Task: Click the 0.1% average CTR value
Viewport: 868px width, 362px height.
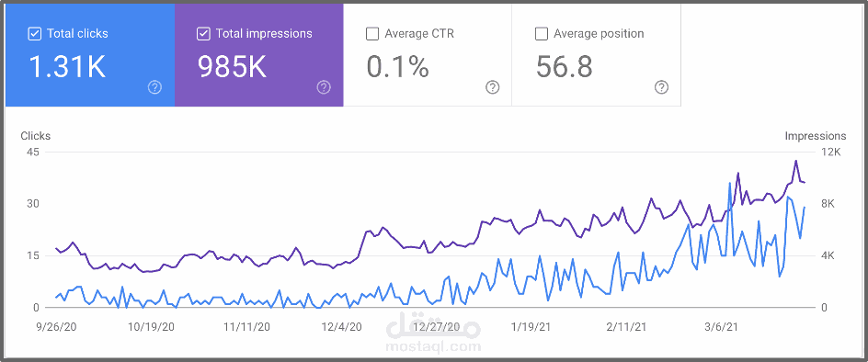Action: 397,67
